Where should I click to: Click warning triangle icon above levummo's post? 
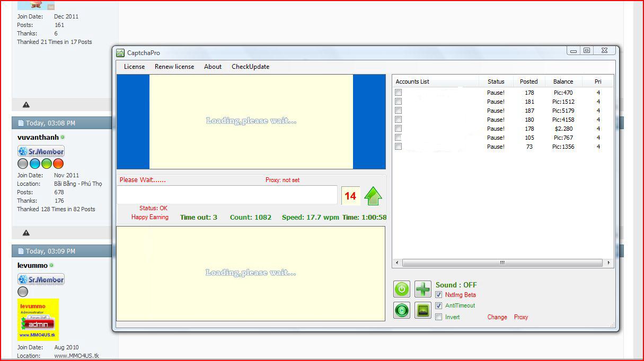pos(26,233)
